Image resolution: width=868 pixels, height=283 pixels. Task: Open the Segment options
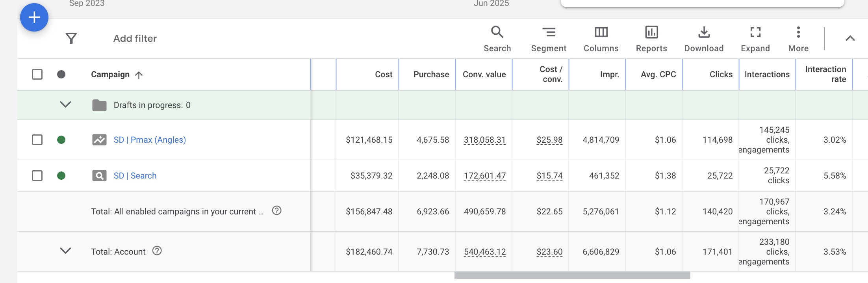(548, 39)
